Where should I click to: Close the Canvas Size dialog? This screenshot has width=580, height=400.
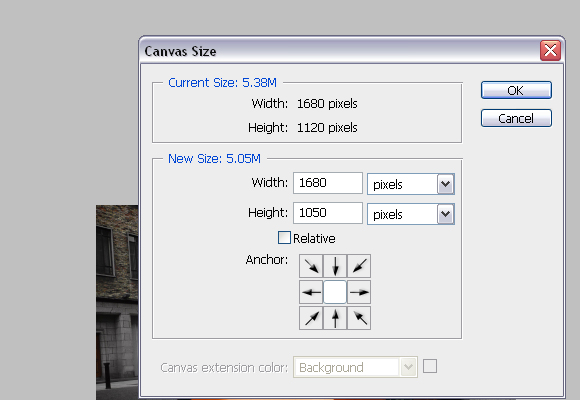click(550, 50)
